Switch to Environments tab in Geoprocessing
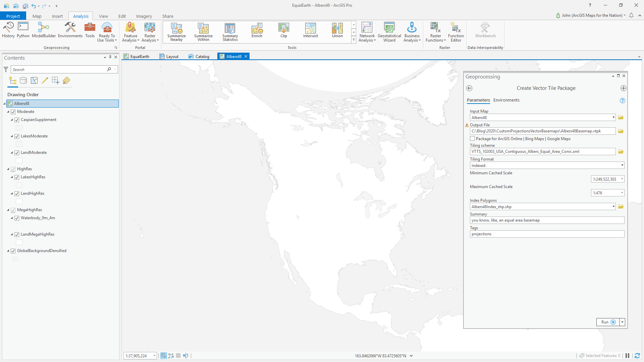Image resolution: width=644 pixels, height=362 pixels. pyautogui.click(x=506, y=100)
